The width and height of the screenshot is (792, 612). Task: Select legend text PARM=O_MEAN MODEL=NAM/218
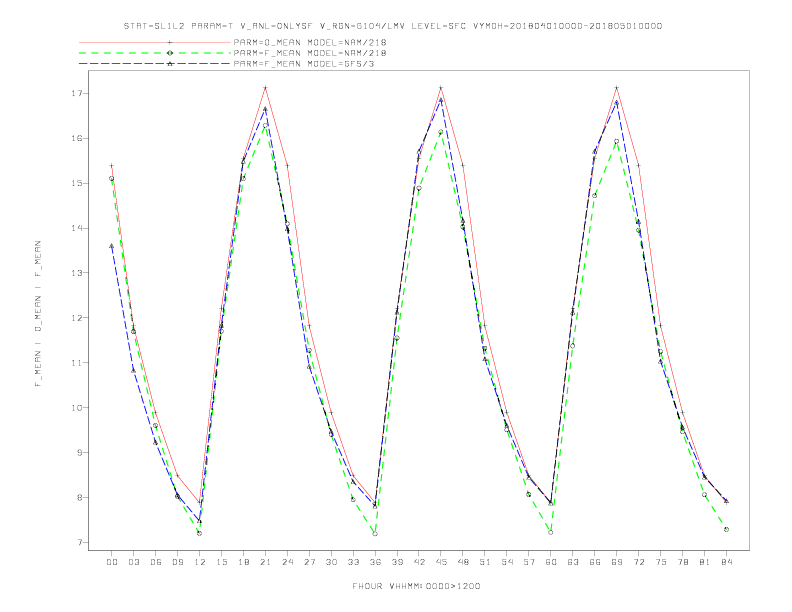[310, 42]
